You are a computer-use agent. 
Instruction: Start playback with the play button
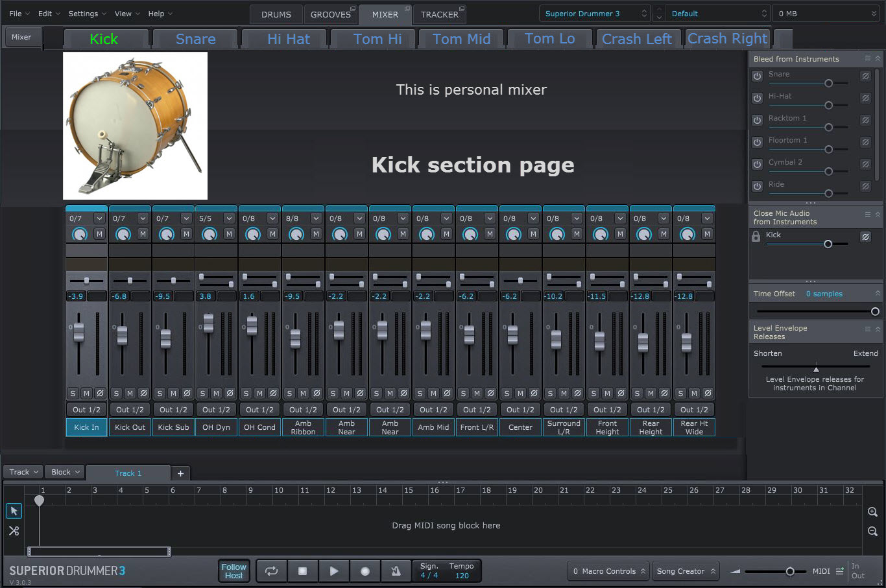pos(333,571)
